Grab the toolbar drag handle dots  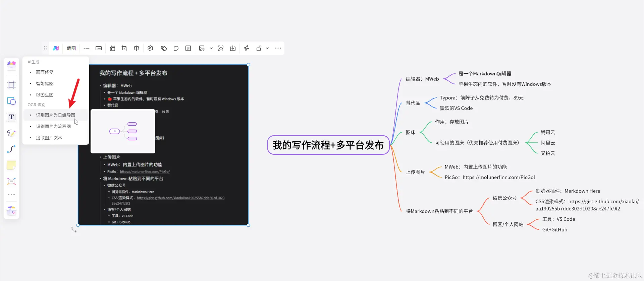coord(45,48)
